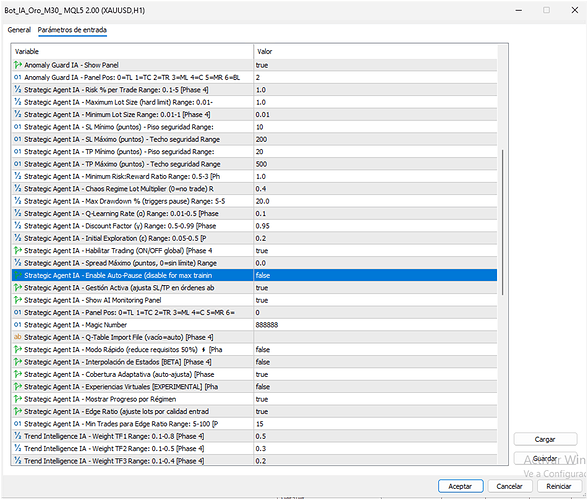The image size is (587, 500).
Task: Click bool icon of Modo Rápido row
Action: (18, 349)
